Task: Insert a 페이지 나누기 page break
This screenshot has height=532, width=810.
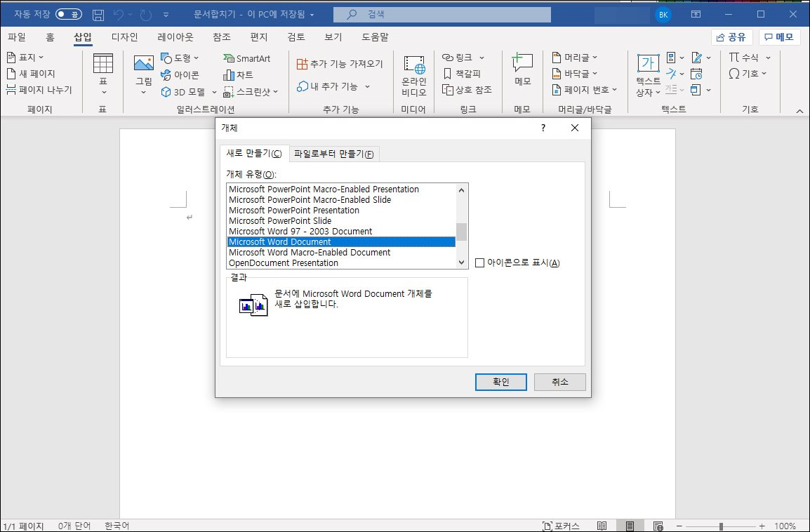Action: 39,90
